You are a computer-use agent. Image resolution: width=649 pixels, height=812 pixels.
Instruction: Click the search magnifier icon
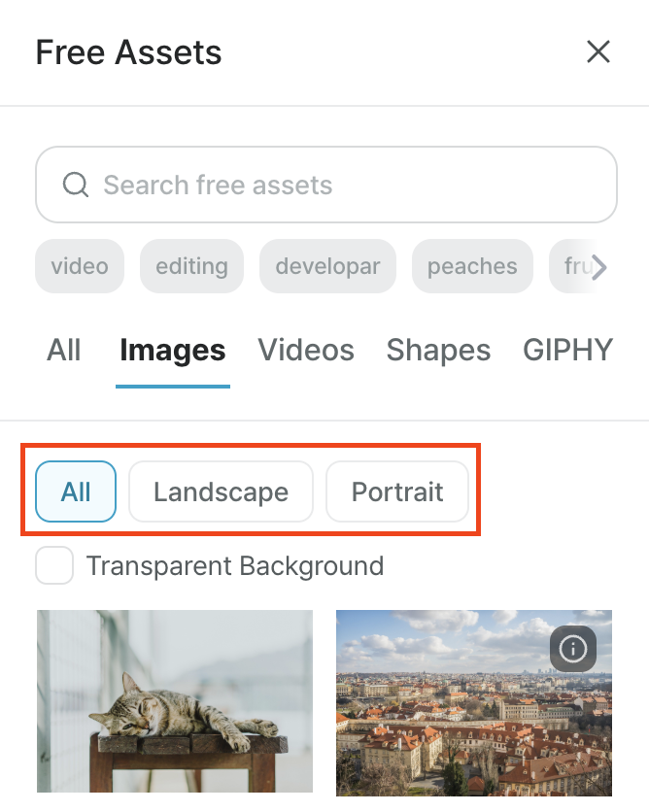[76, 185]
